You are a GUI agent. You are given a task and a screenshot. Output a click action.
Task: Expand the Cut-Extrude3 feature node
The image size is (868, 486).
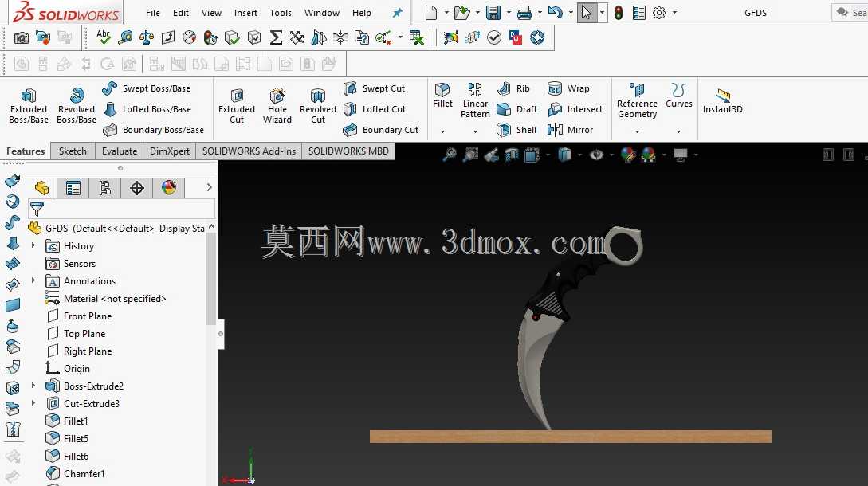(x=33, y=403)
